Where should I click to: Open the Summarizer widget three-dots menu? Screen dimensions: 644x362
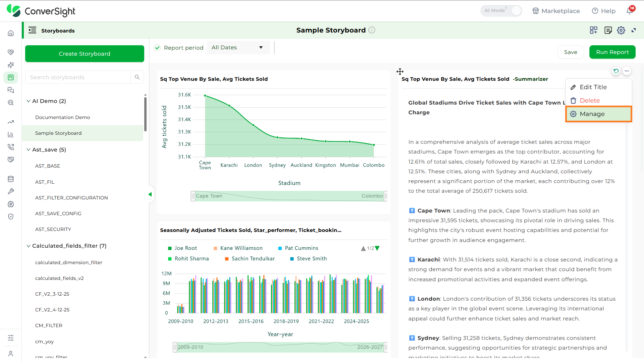(627, 71)
